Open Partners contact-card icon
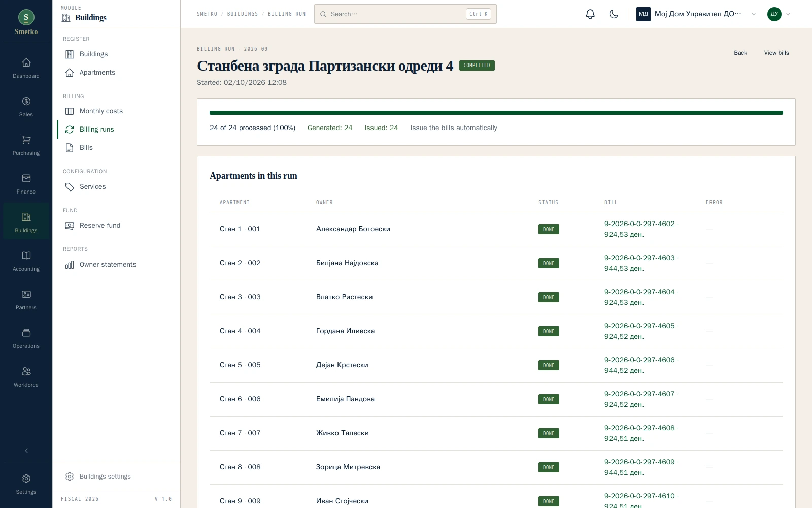 [x=26, y=294]
